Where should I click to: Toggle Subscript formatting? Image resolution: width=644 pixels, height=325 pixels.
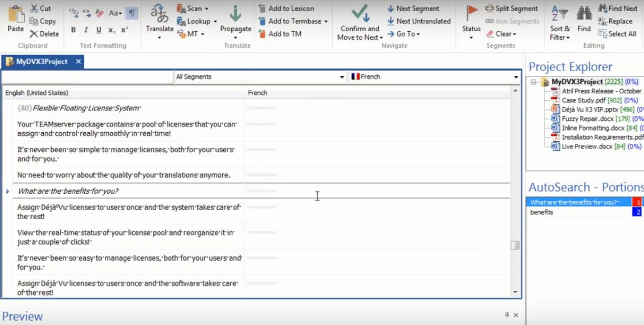point(112,30)
